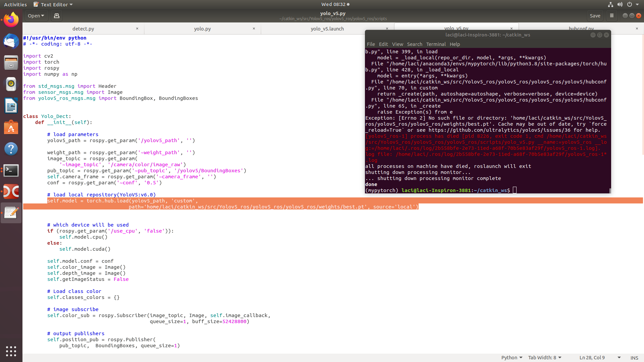Click the network indicator in the top bar
This screenshot has height=362, width=644.
(610, 4)
